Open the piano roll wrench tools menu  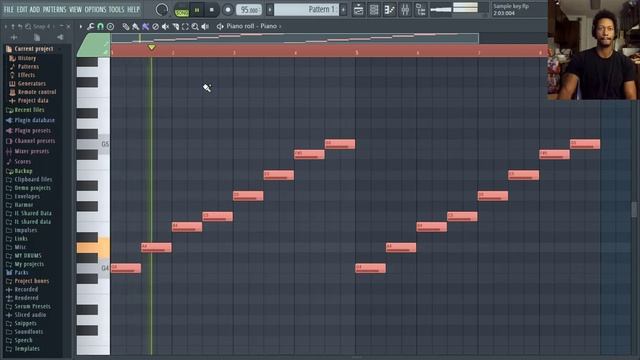coord(90,27)
